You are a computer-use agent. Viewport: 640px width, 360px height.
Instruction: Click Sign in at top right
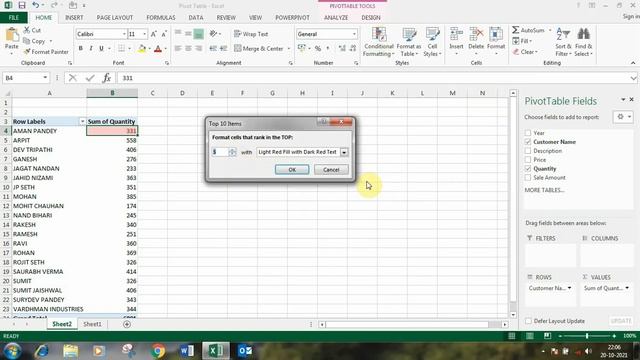[x=631, y=16]
